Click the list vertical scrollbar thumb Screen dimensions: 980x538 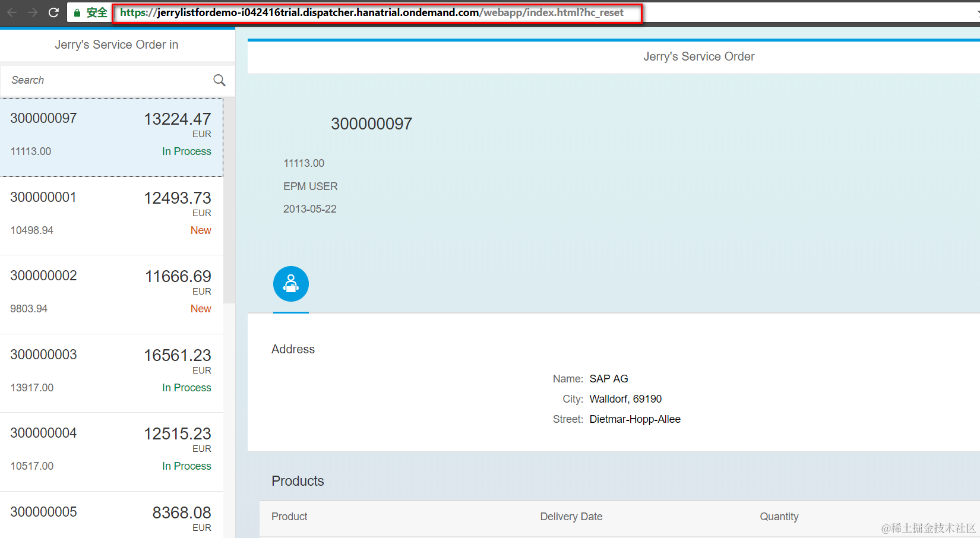pos(229,201)
